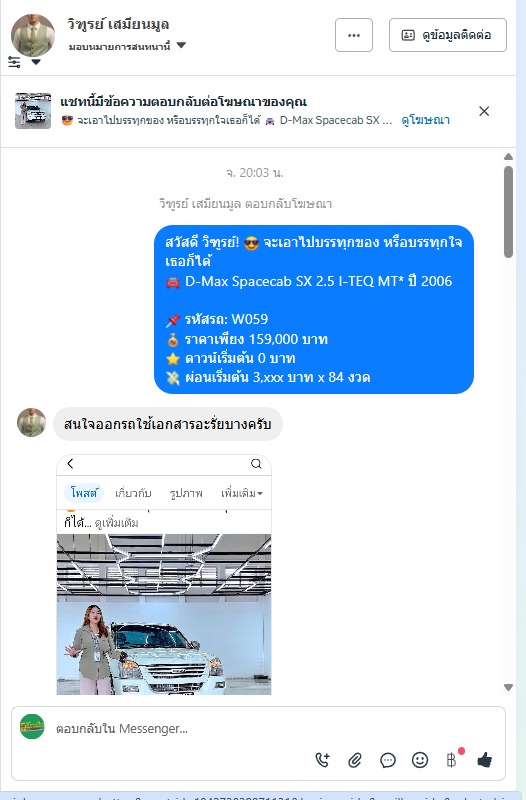The width and height of the screenshot is (526, 800).
Task: Open the emoji picker smiley icon
Action: pyautogui.click(x=420, y=760)
